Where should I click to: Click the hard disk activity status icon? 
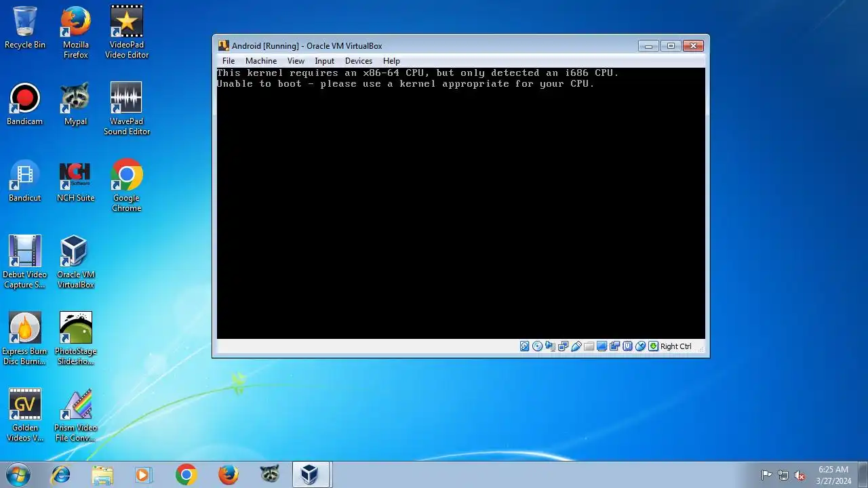click(x=524, y=346)
